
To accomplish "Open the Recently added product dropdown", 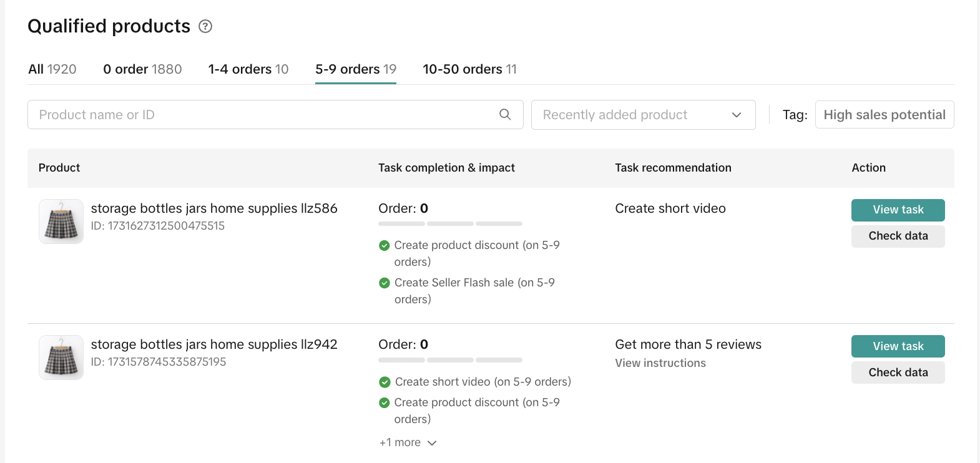I will tap(643, 115).
